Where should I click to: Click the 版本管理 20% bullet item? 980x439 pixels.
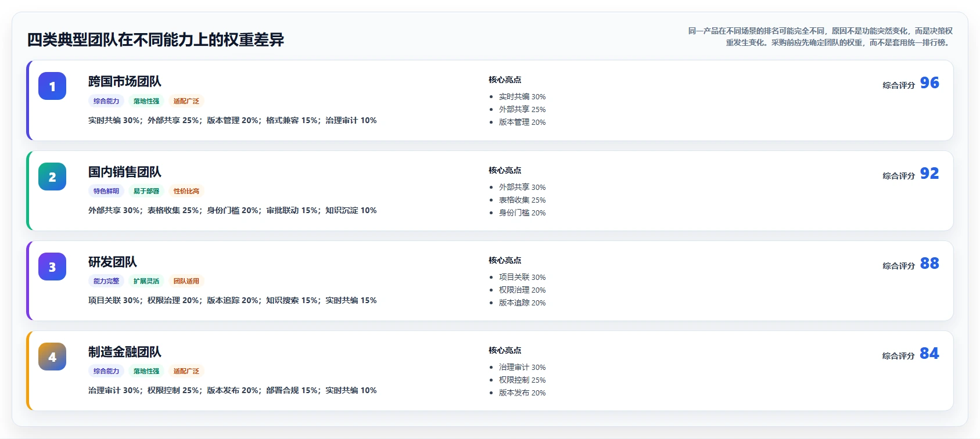tap(522, 122)
